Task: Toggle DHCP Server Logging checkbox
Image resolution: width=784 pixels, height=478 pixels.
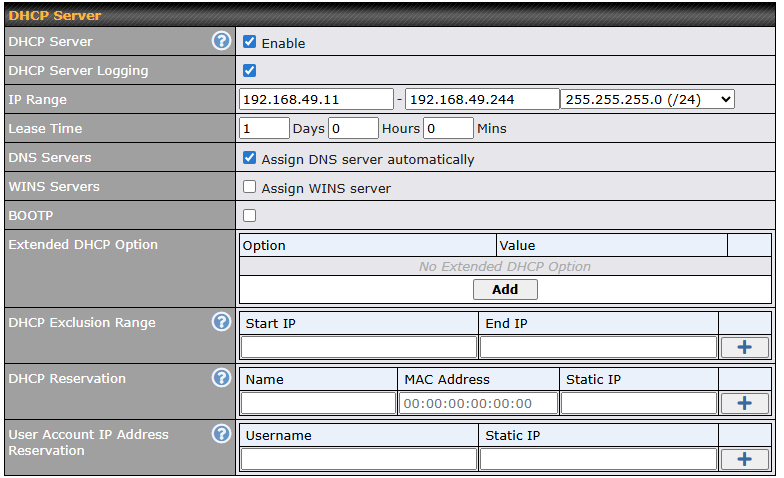Action: pyautogui.click(x=250, y=70)
